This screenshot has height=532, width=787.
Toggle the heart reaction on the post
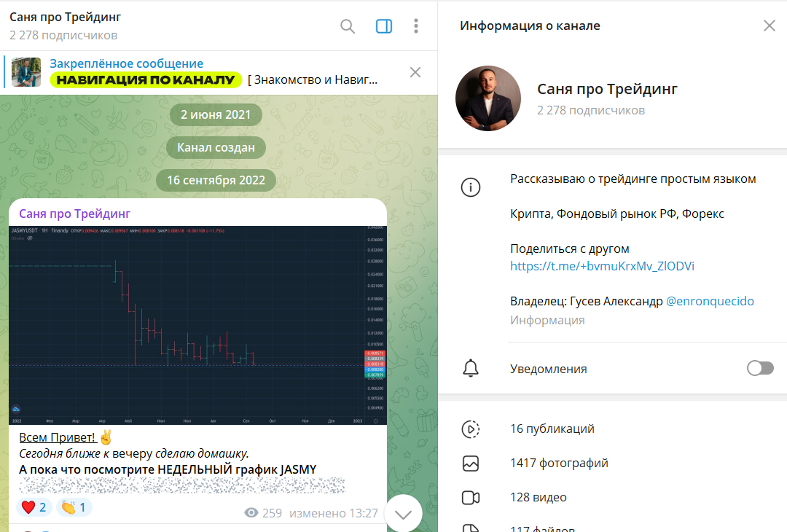34,506
